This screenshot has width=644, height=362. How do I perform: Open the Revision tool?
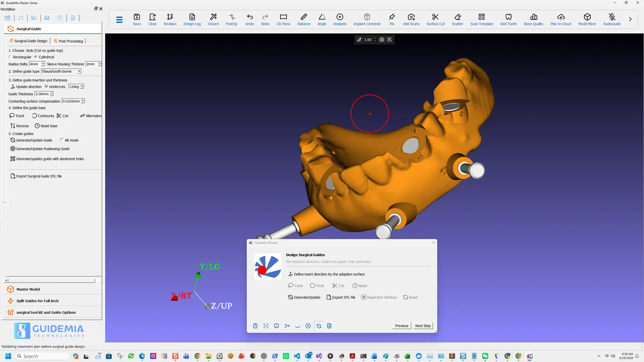click(x=170, y=19)
